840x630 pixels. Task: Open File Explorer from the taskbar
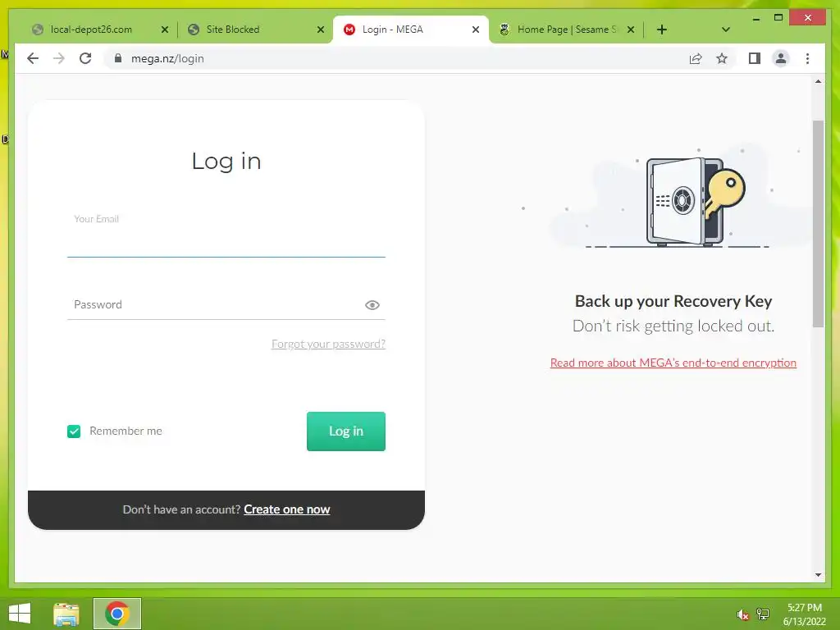(x=66, y=614)
